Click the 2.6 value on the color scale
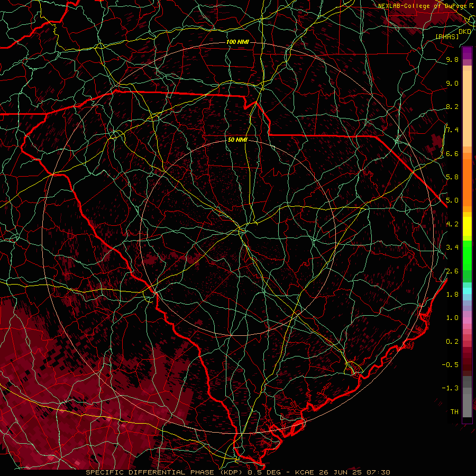The height and width of the screenshot is (476, 476). point(452,271)
